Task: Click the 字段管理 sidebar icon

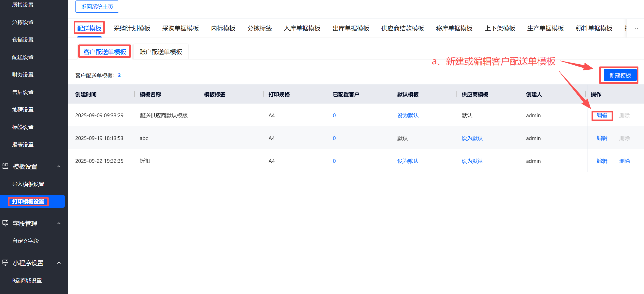Action: pos(5,223)
